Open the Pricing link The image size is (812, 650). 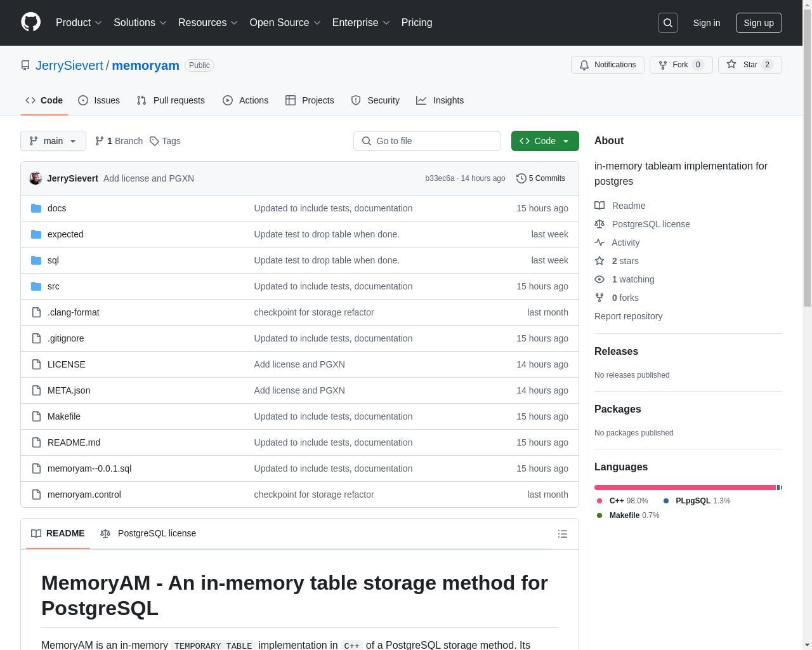coord(417,23)
